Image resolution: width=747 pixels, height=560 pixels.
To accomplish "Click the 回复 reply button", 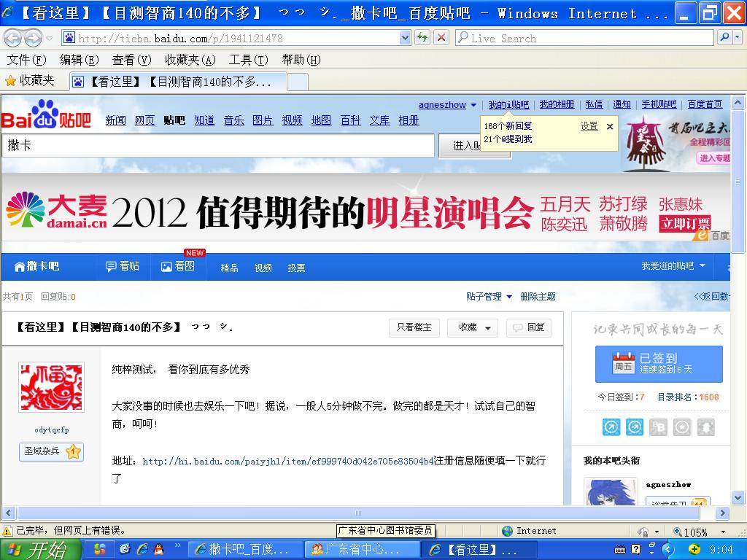I will tap(529, 327).
